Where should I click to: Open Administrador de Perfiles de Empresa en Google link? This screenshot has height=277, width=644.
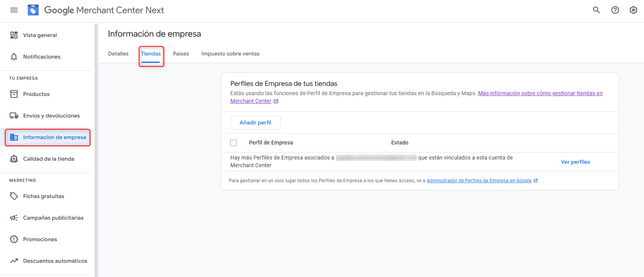click(479, 181)
